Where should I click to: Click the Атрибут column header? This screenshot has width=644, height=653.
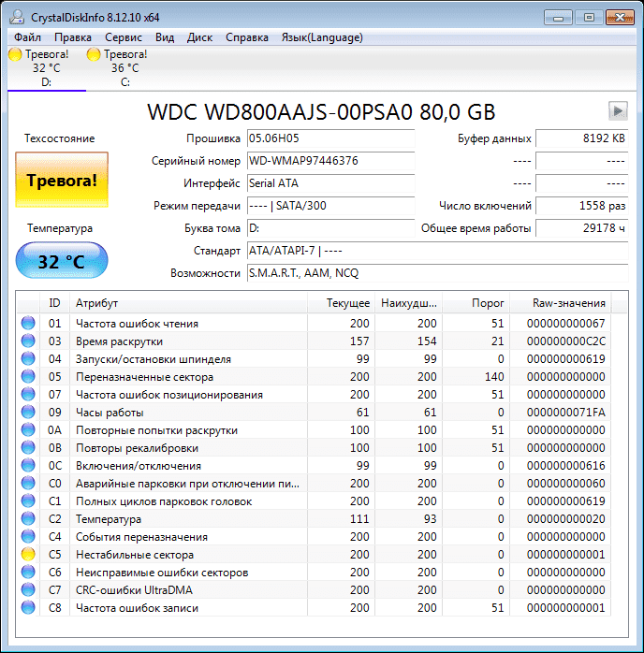tap(188, 303)
